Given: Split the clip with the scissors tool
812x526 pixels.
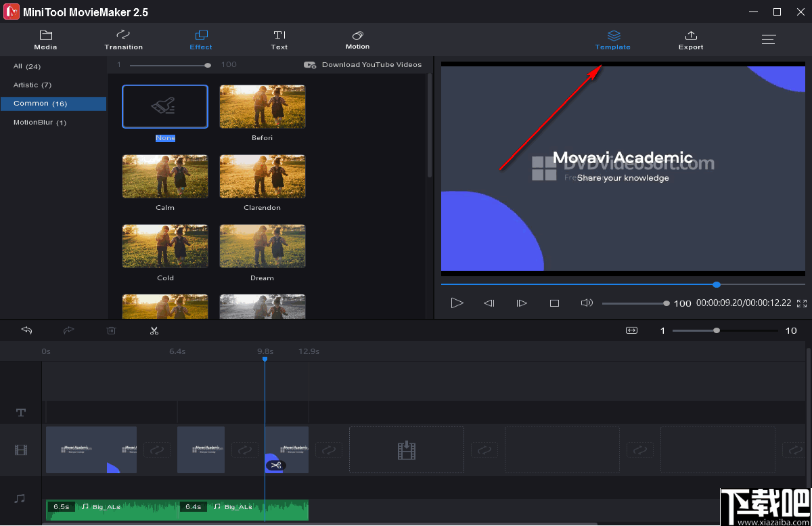Looking at the screenshot, I should [x=154, y=330].
